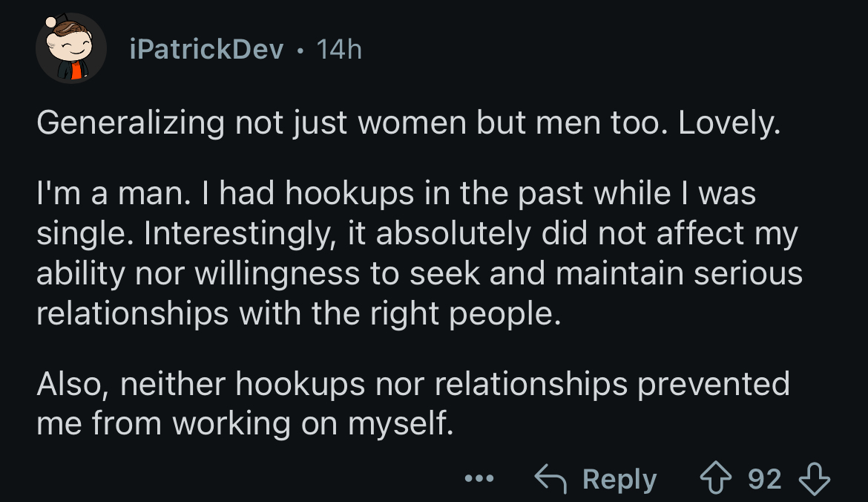Click the dot separator before 14h

[300, 51]
